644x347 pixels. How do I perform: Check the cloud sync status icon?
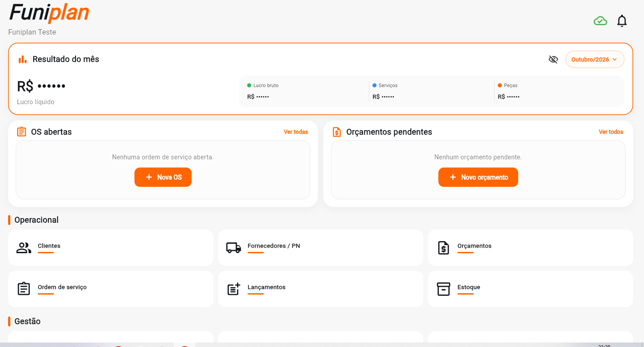pyautogui.click(x=600, y=21)
